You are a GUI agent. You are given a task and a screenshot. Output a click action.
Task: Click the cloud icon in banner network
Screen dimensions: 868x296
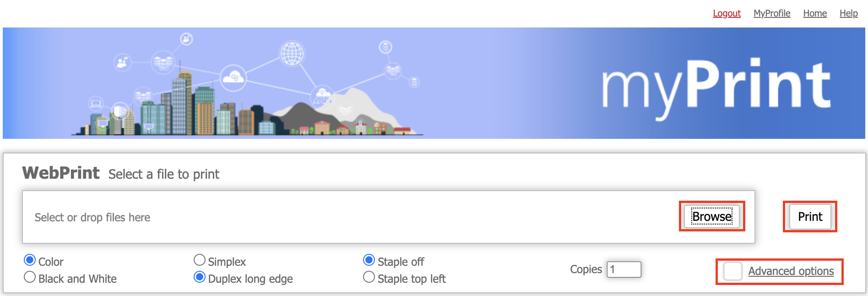tap(233, 77)
